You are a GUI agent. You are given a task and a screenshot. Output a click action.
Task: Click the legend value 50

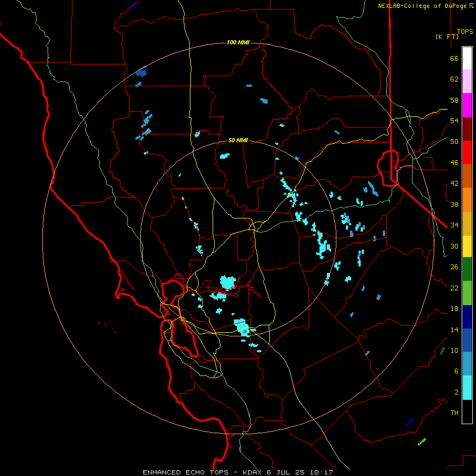[x=454, y=142]
